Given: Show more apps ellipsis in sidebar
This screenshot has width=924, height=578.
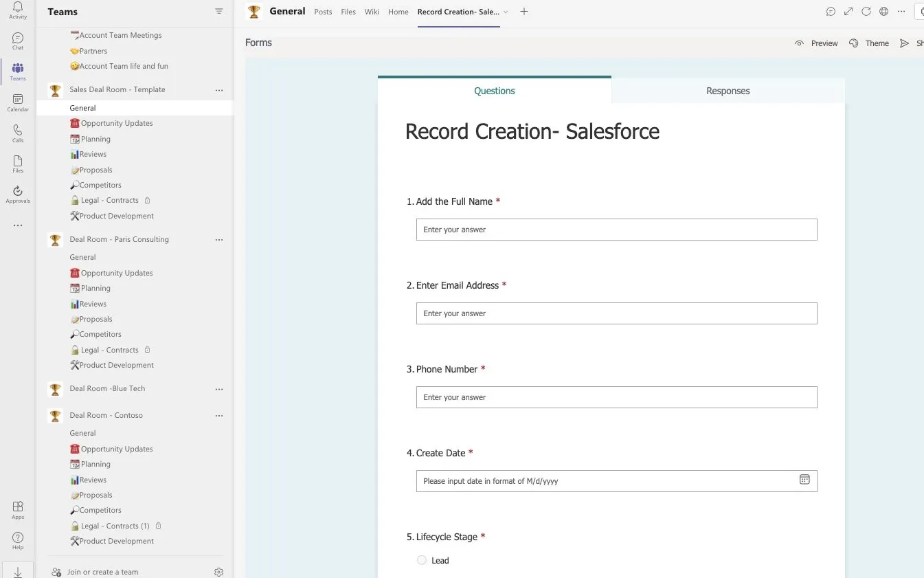Looking at the screenshot, I should (18, 225).
